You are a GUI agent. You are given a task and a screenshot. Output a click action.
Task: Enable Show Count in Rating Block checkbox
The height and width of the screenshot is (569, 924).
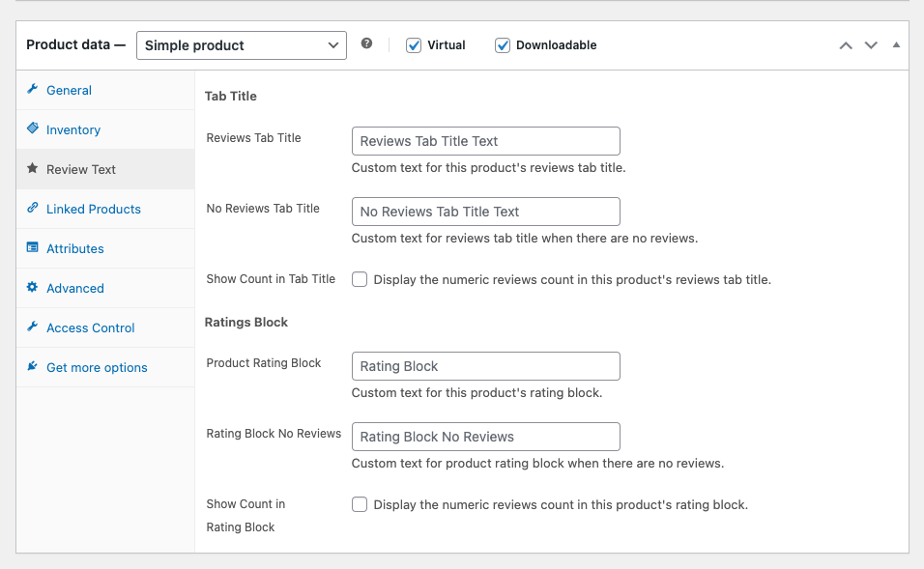click(360, 504)
